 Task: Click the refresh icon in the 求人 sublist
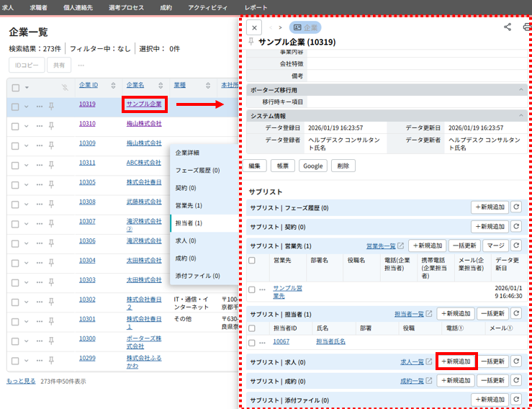tap(515, 361)
